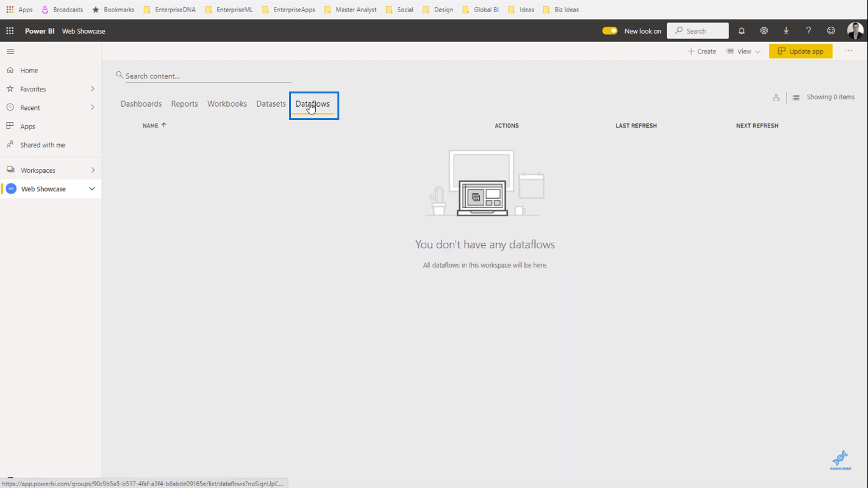Open the Social bookmark folder
This screenshot has height=488, width=868.
click(400, 10)
